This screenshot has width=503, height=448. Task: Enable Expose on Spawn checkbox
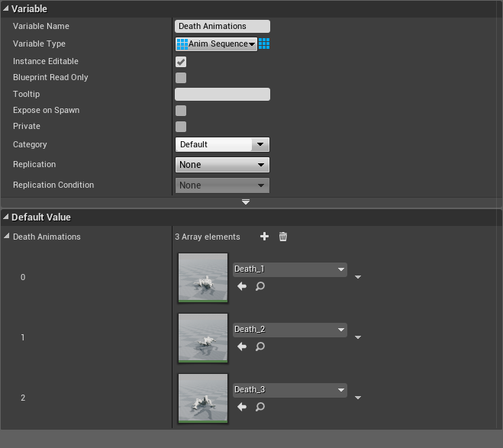point(181,111)
